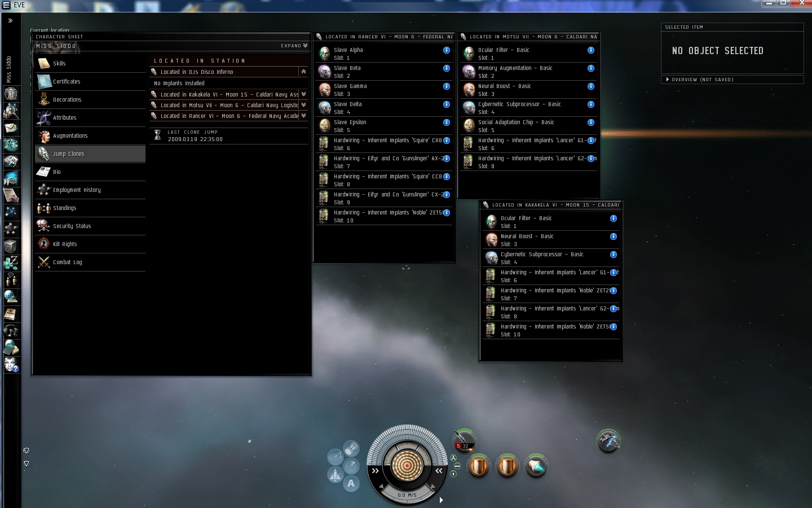
Task: Collapse the DJs Disco Inferno clone entry
Action: coord(303,72)
